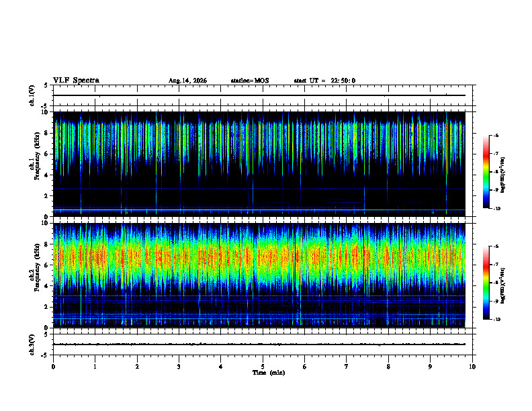This screenshot has height=411, width=532.
Task: Click the "-6" label on lower color bar
Action: tap(496, 246)
